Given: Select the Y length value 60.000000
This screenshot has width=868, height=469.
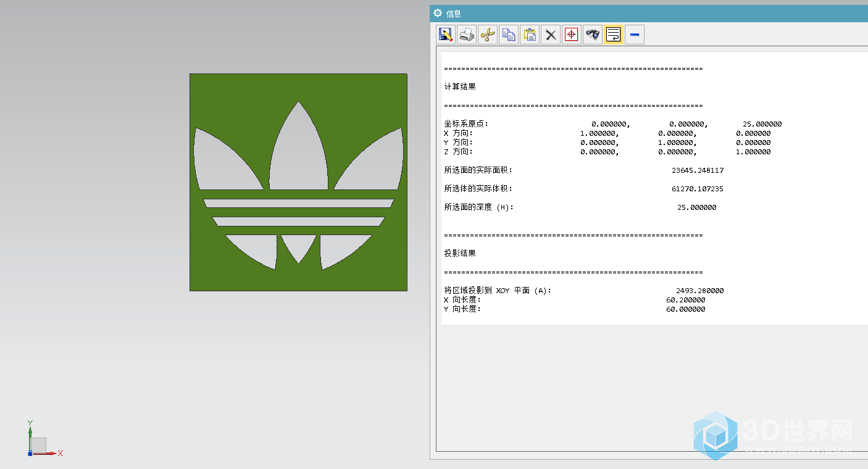Looking at the screenshot, I should [685, 309].
